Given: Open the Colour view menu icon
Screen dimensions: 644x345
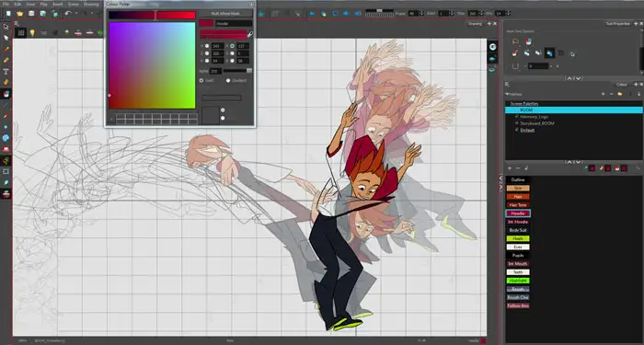Looking at the screenshot, I should coord(508,85).
